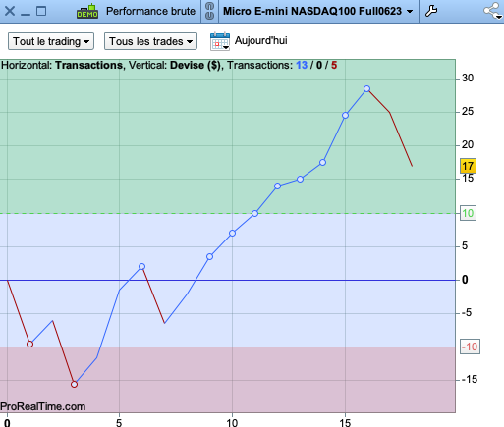The width and height of the screenshot is (504, 427).
Task: Click the yellow 17 current value marker
Action: point(468,166)
